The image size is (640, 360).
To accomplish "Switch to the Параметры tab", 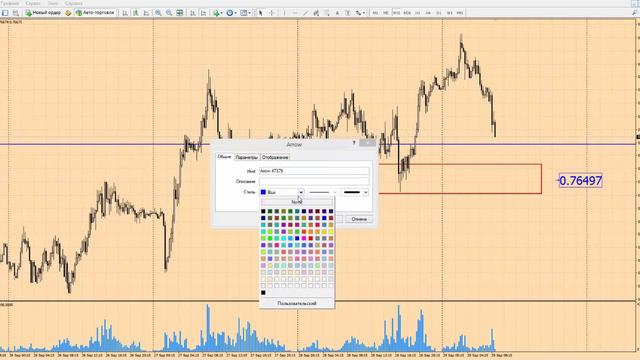I will pyautogui.click(x=247, y=157).
